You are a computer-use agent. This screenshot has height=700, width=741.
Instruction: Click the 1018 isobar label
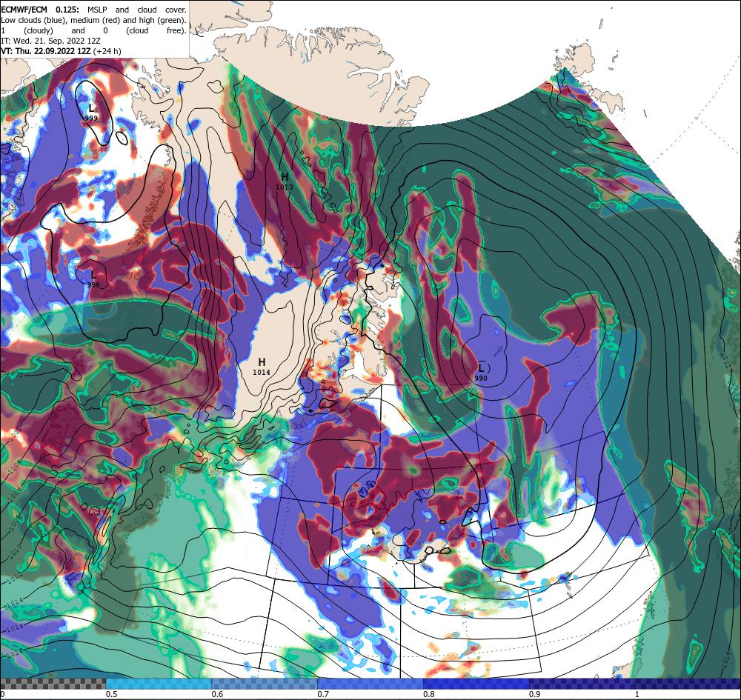13,653
